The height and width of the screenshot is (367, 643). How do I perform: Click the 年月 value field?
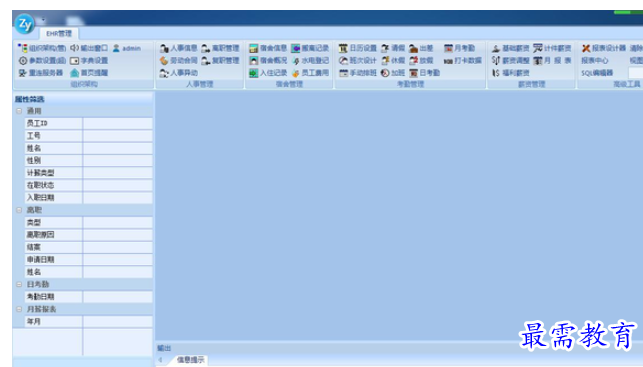pyautogui.click(x=118, y=321)
